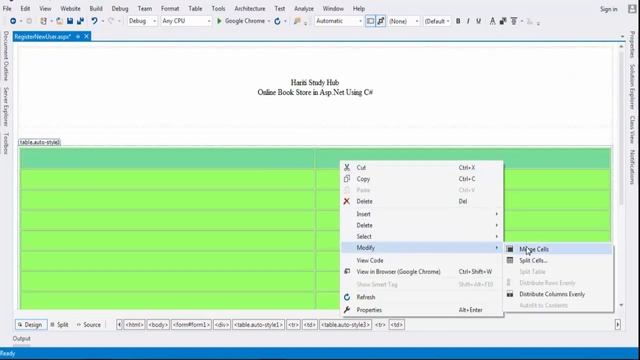Image resolution: width=640 pixels, height=360 pixels.
Task: Switch to Design view
Action: coord(31,325)
